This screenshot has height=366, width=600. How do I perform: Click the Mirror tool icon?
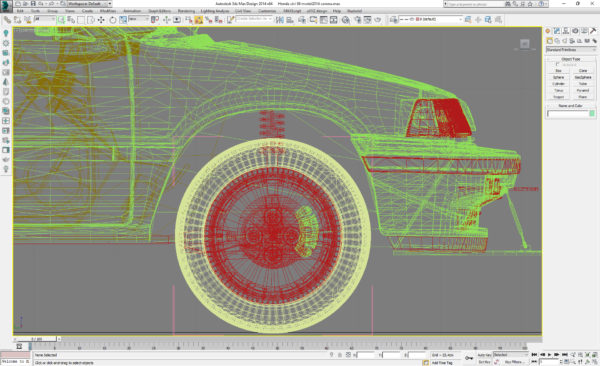[x=280, y=20]
